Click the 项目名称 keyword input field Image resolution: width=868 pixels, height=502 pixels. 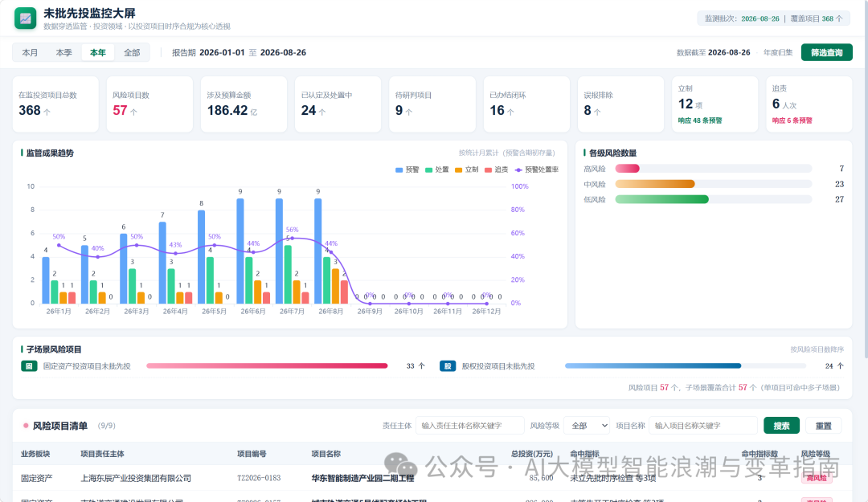[x=703, y=426]
